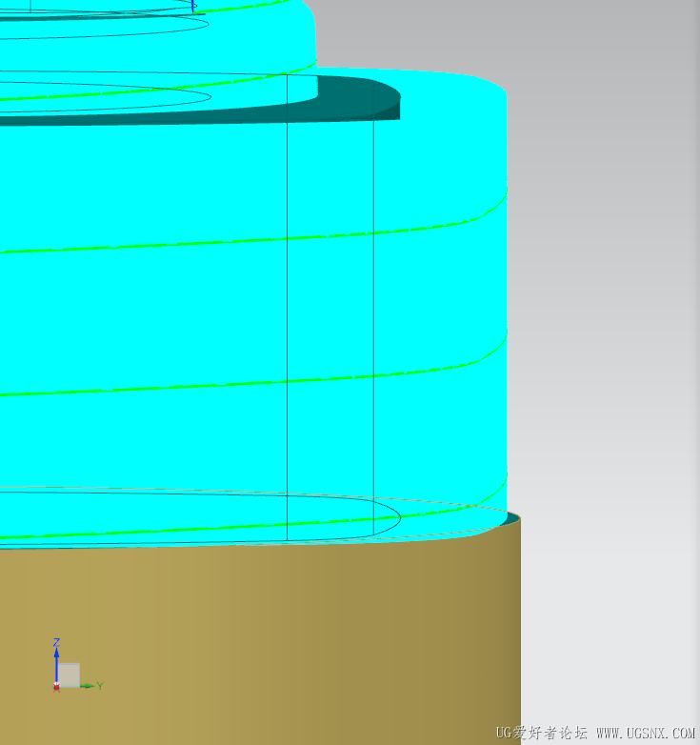Click the green Y label beside the triad
Screen dimensions: 700x745
[99, 685]
